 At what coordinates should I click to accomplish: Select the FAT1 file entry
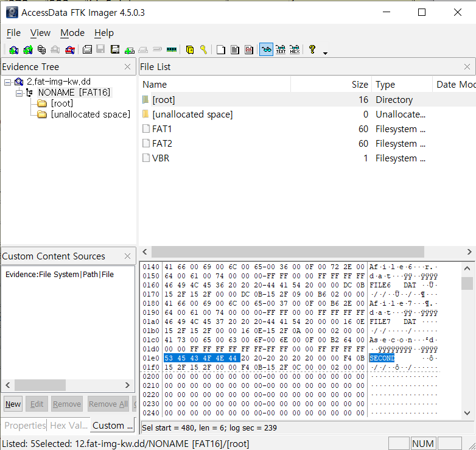click(307, 128)
